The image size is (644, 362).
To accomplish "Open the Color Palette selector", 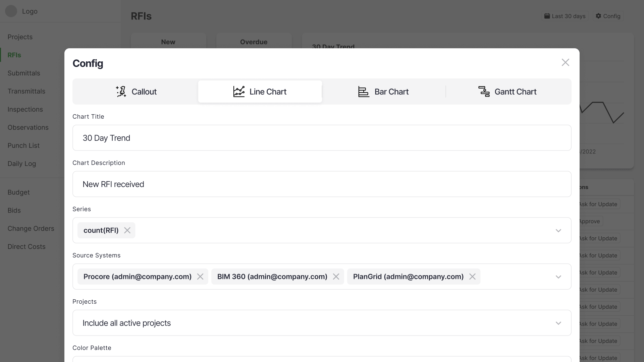I will pyautogui.click(x=322, y=358).
